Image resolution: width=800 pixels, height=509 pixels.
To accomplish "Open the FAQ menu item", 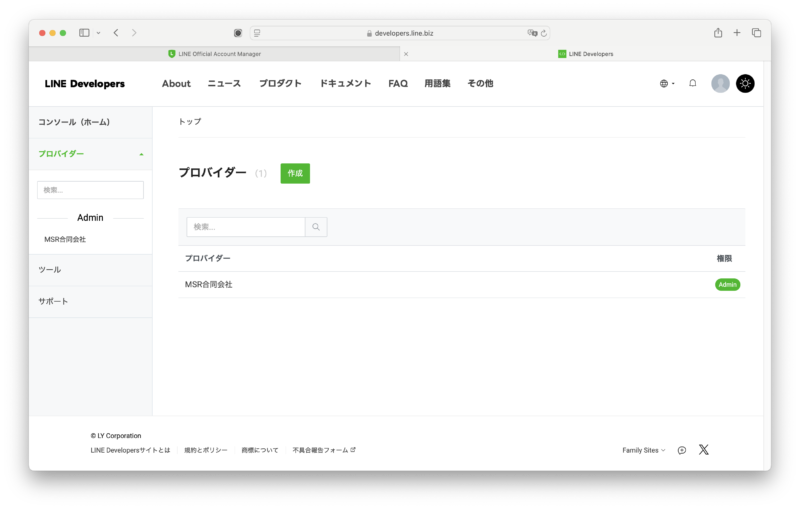I will pos(398,84).
